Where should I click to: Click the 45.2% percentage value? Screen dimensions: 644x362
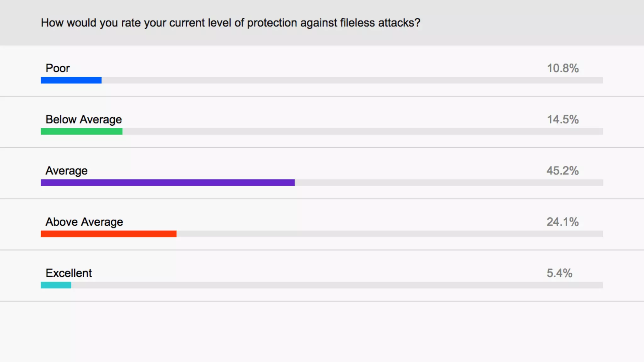[563, 171]
